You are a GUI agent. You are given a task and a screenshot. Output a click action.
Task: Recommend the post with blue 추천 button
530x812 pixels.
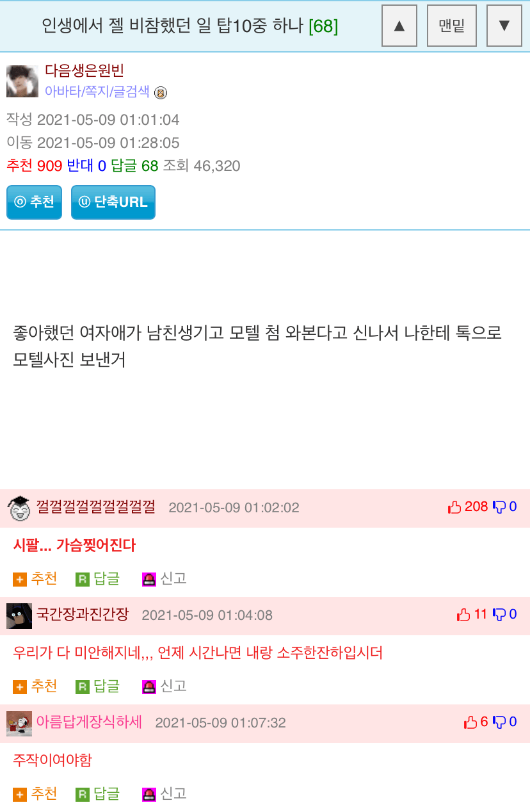(34, 202)
